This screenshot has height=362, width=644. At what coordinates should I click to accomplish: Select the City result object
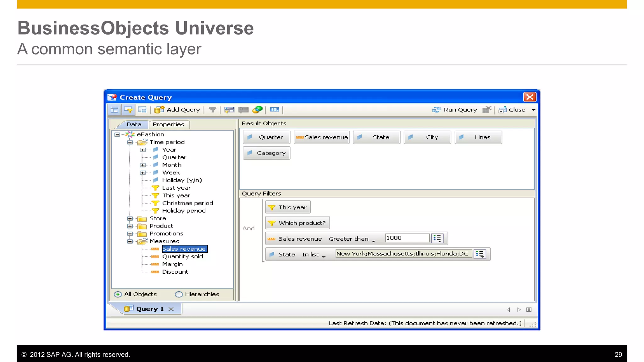427,137
